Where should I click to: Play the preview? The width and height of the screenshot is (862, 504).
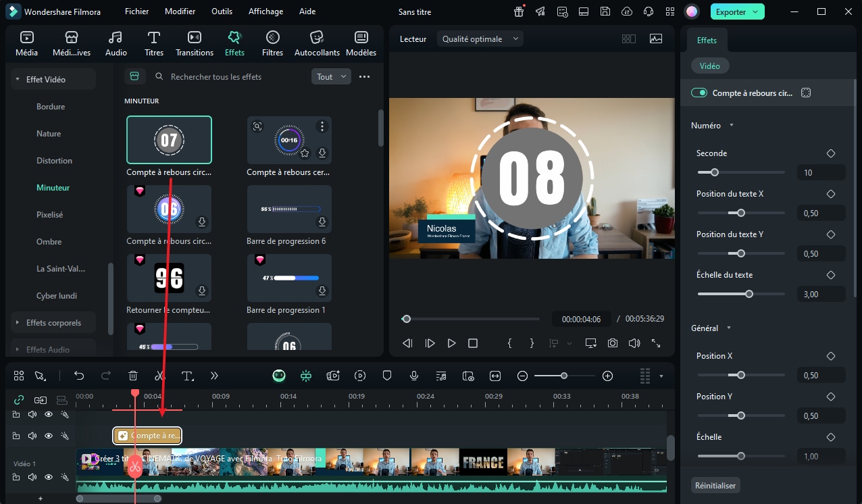point(451,343)
